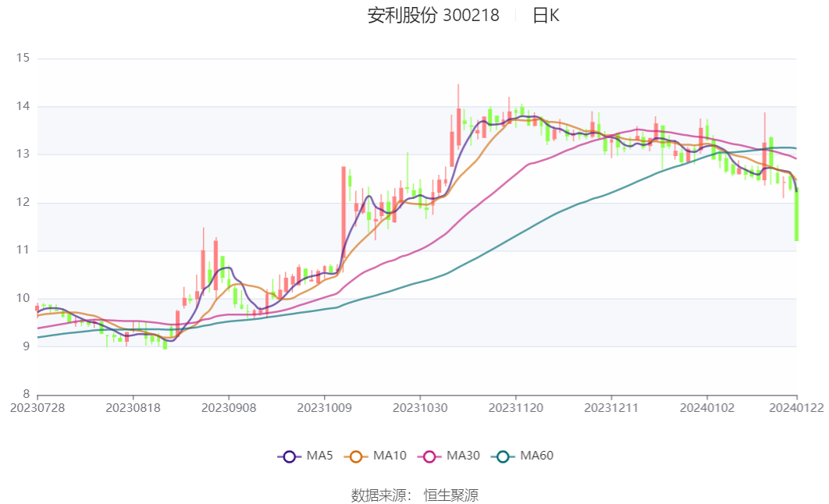
Task: Click the chart title 安利股份 300218
Action: pos(433,16)
